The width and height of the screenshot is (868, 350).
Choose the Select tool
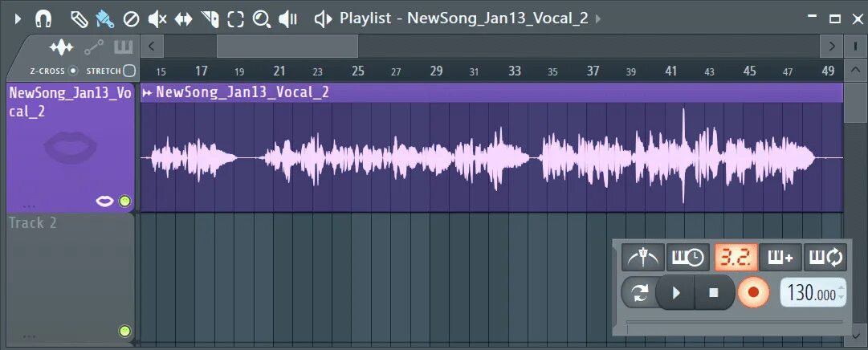(236, 20)
